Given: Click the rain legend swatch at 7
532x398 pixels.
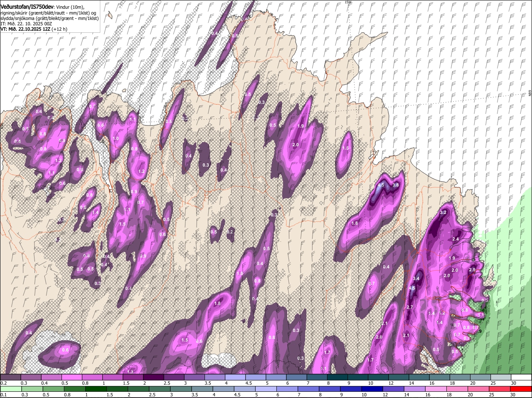Looking at the screenshot, I should point(309,389).
